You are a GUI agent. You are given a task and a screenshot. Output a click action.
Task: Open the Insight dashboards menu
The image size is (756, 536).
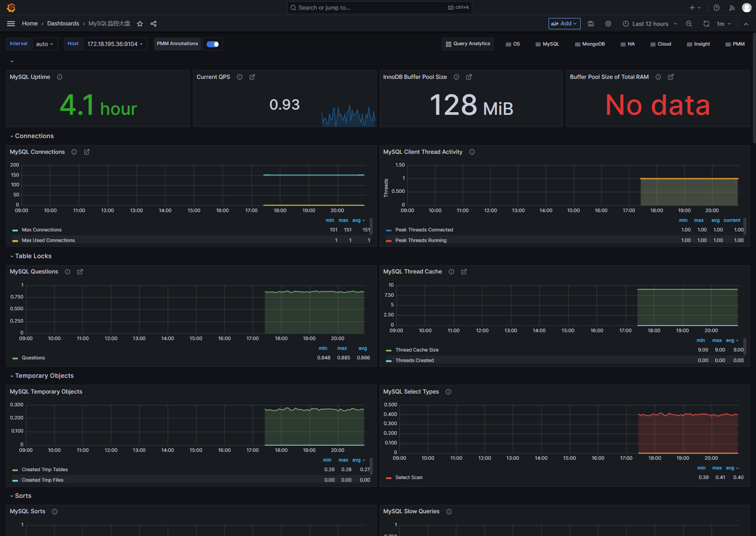coord(698,44)
